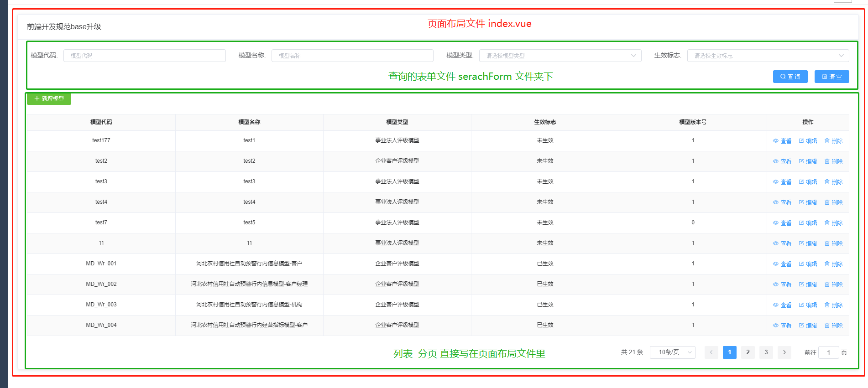Click the previous page arrow in pagination
The height and width of the screenshot is (388, 868).
711,352
